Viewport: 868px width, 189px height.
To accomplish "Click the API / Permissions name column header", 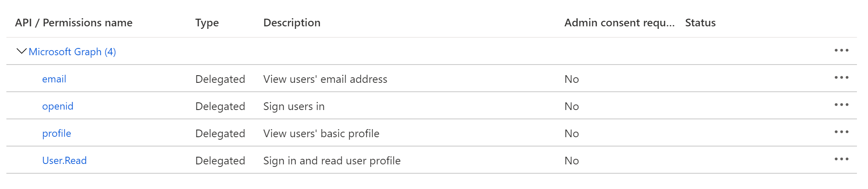I will coord(74,23).
